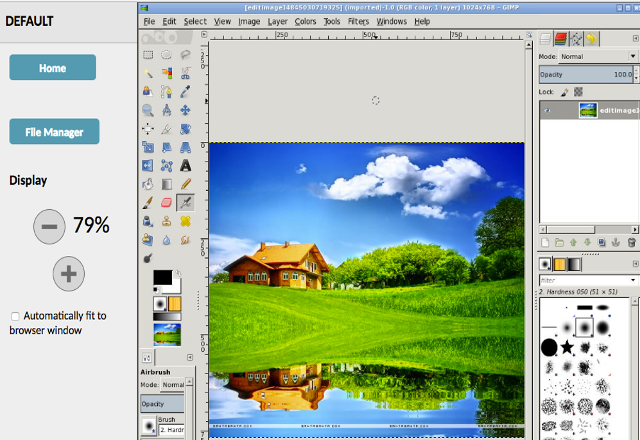Select the Rotate tool
Image resolution: width=640 pixels, height=440 pixels.
(x=185, y=129)
